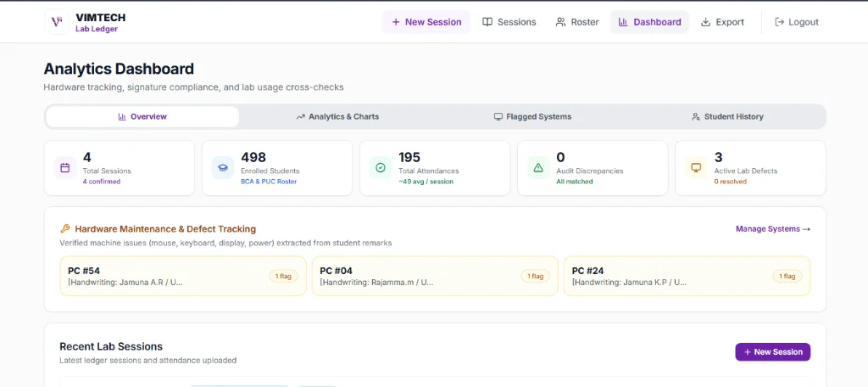
Task: Open the Sessions page from navigation
Action: [509, 22]
